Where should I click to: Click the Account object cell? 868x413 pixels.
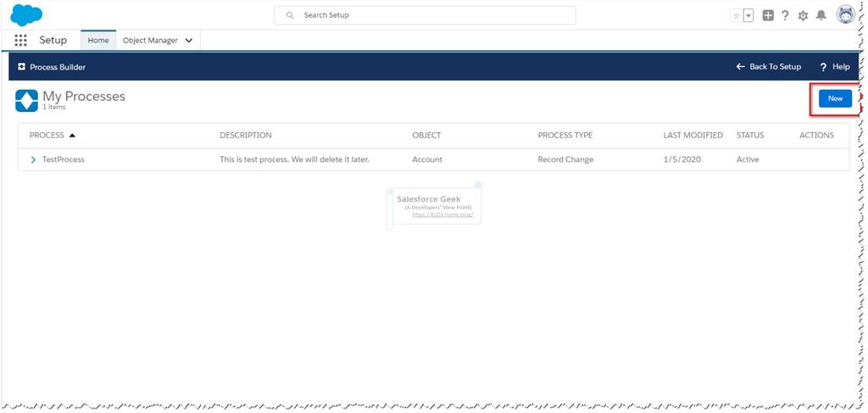click(x=427, y=159)
